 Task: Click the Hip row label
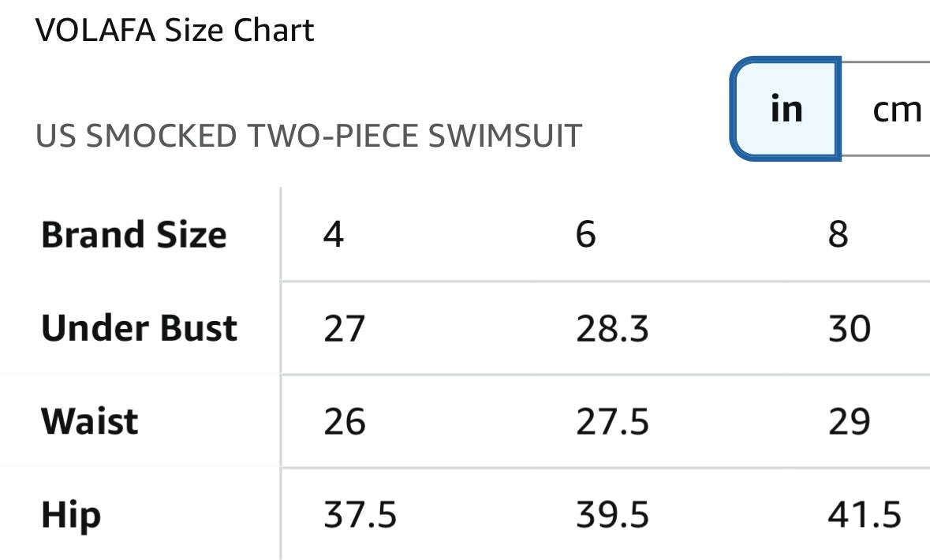coord(71,515)
